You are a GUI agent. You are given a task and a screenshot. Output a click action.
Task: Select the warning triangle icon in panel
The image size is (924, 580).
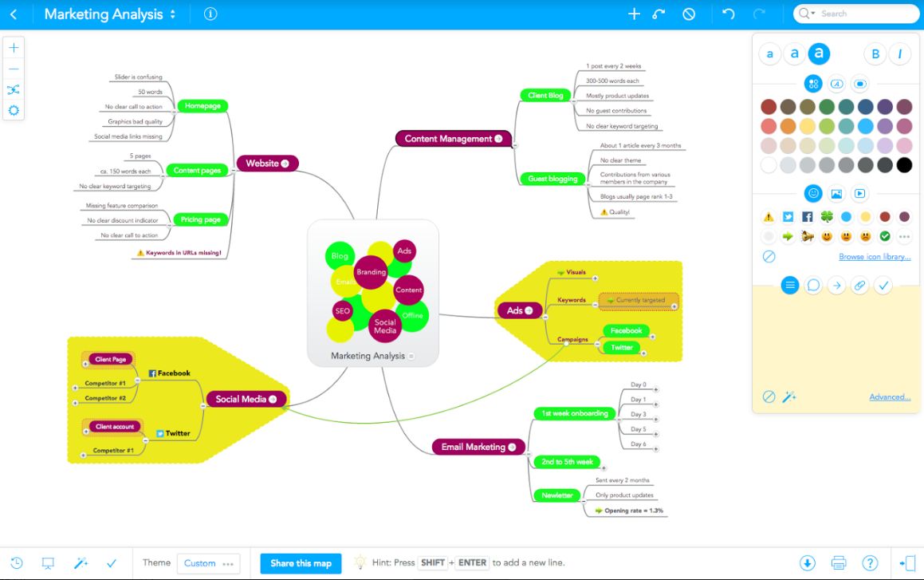pos(769,217)
